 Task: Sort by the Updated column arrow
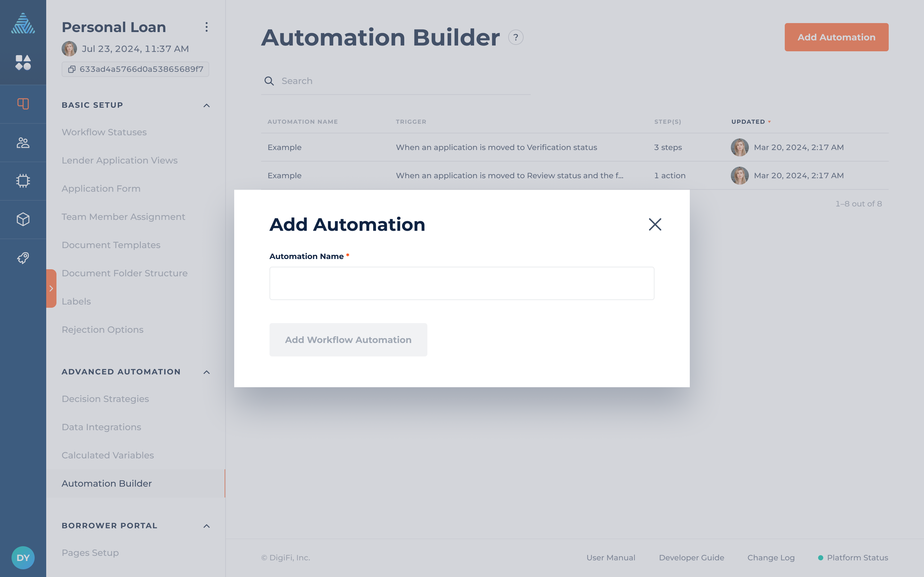[769, 121]
